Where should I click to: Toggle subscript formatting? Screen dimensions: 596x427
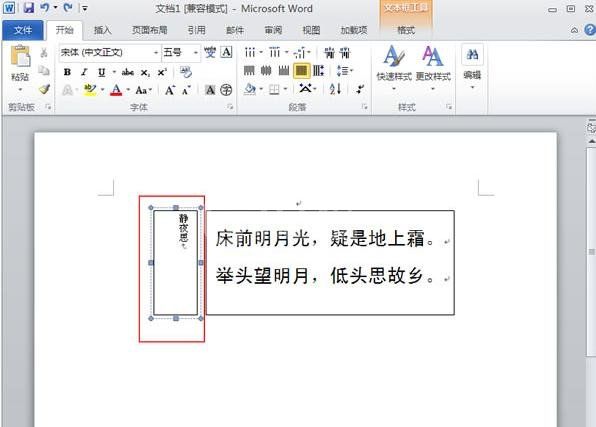(x=145, y=72)
